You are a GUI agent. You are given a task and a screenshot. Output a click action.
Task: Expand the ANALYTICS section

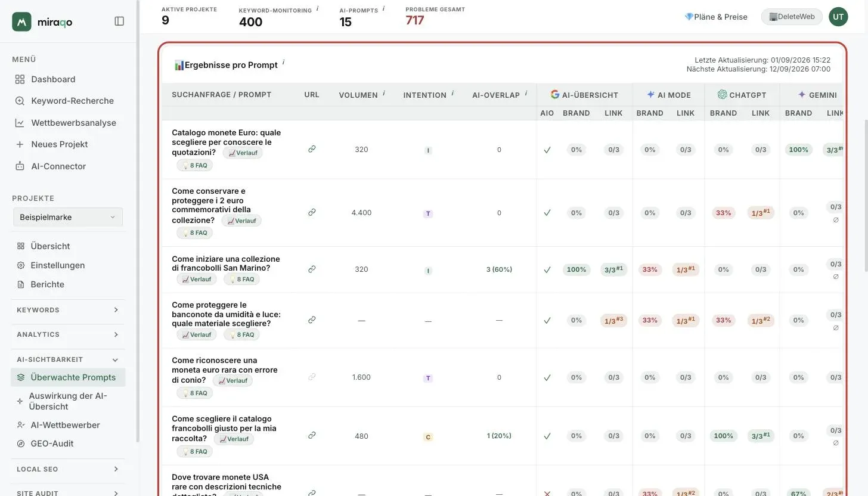click(68, 334)
